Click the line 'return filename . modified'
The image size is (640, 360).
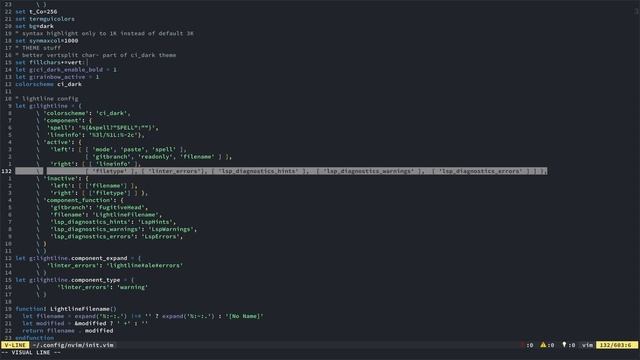coord(68,331)
